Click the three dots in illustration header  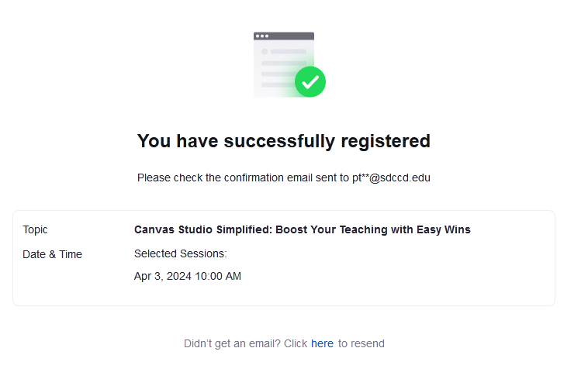261,36
